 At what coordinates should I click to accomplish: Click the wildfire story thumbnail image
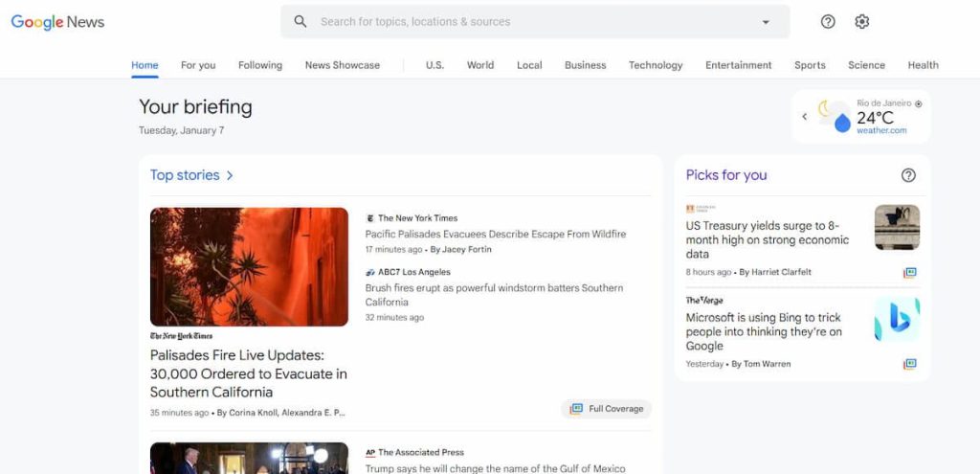249,267
